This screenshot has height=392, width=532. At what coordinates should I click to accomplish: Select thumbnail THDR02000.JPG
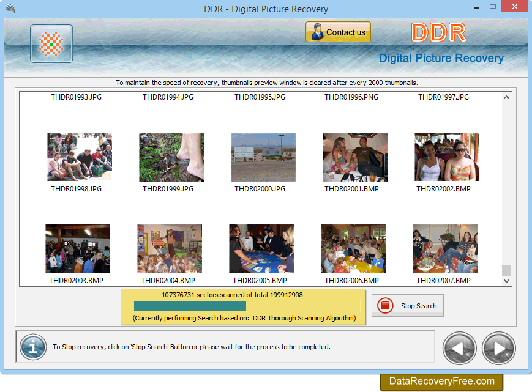[263, 157]
